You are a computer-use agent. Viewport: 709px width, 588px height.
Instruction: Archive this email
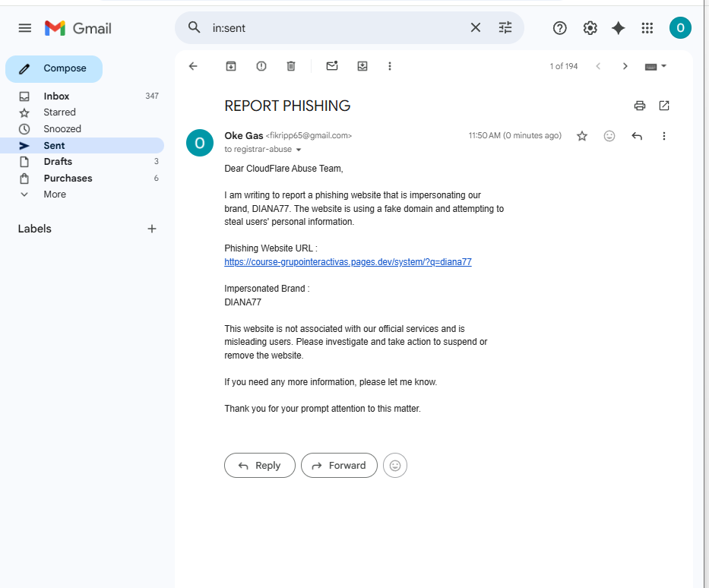pos(230,66)
